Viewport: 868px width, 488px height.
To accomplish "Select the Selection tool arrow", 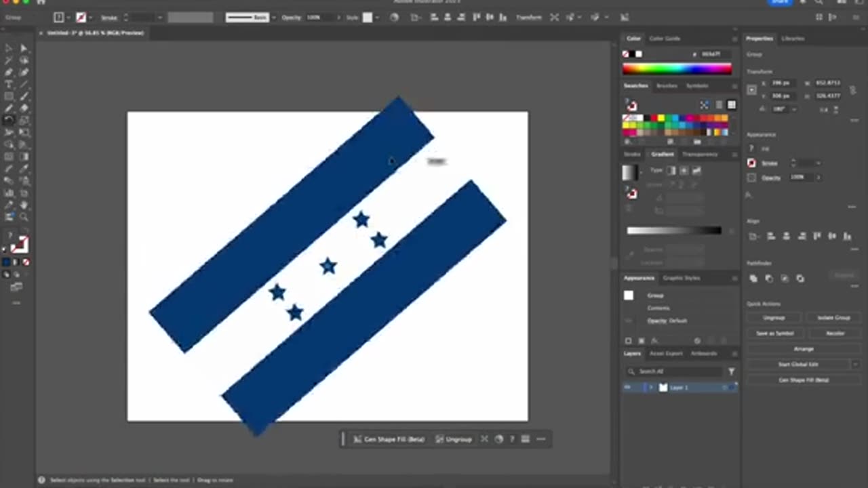I will (x=9, y=48).
